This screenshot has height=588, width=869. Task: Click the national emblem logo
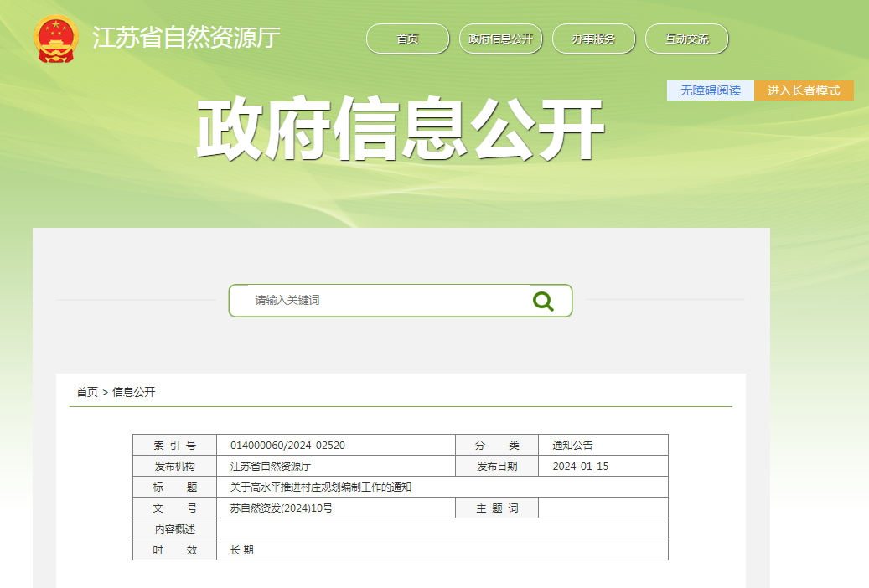click(56, 39)
